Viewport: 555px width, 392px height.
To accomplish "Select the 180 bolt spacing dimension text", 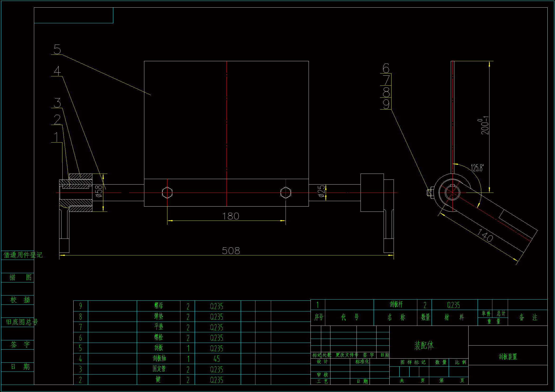I will [x=230, y=216].
